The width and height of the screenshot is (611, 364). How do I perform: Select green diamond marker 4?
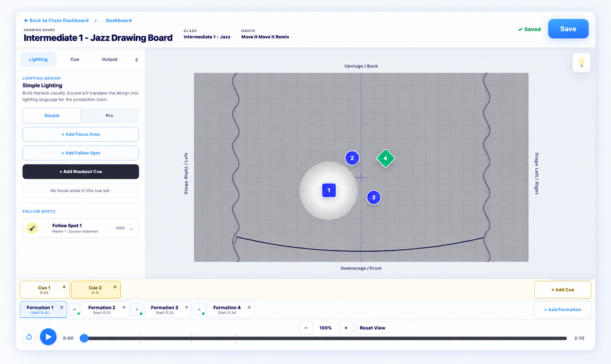point(385,158)
